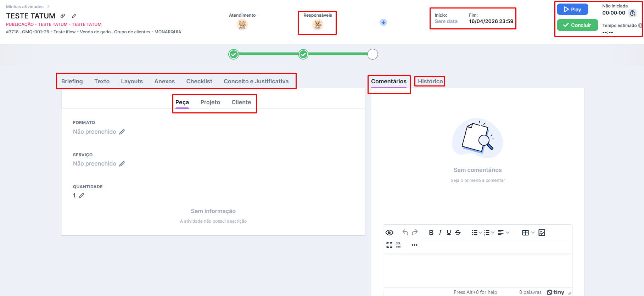
Task: Click the second completed step in progress bar
Action: 303,54
